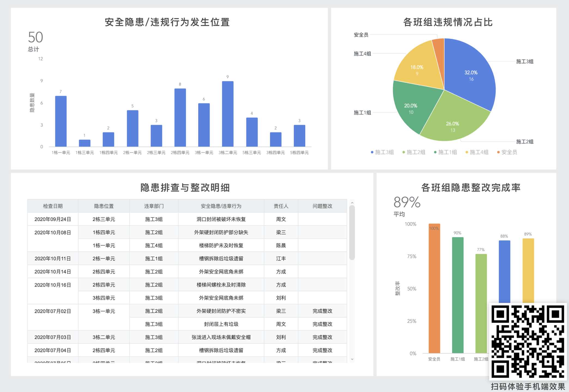
Task: Select row 洞口封闭被破坏未恢复 in table
Action: pyautogui.click(x=221, y=219)
